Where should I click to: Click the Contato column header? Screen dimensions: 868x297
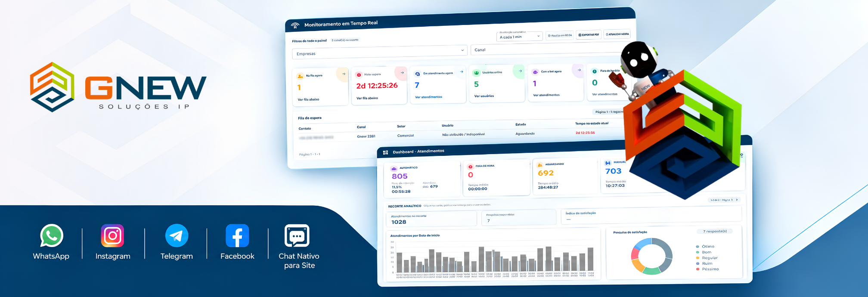(305, 129)
